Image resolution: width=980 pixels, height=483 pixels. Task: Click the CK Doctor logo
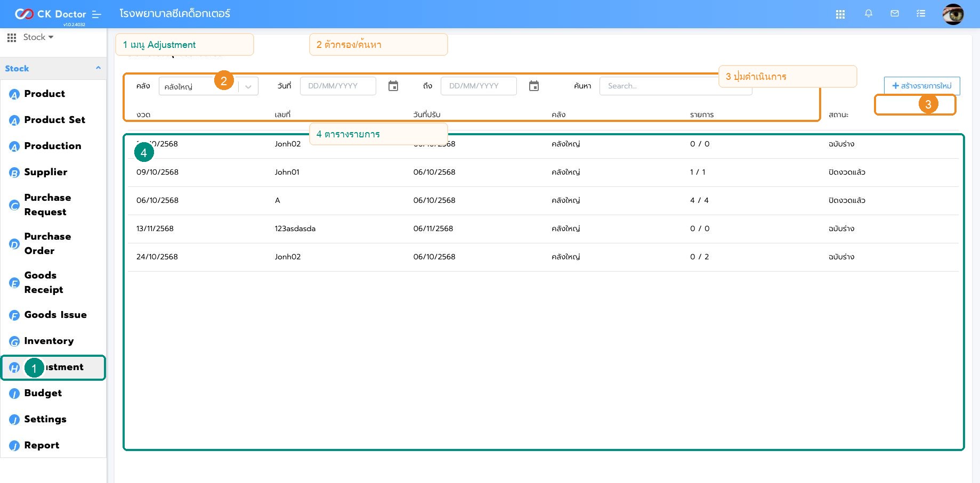tap(50, 14)
